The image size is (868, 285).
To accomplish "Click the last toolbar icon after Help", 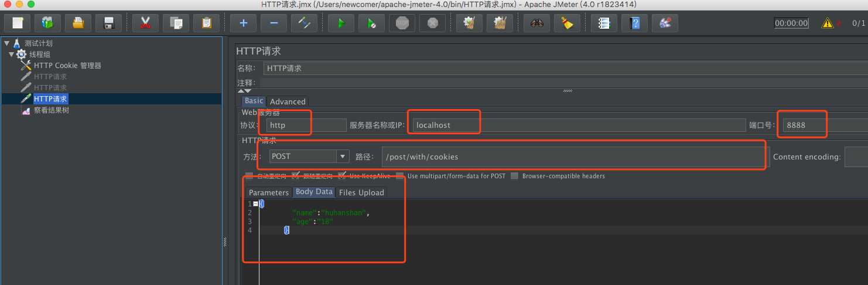I will (x=665, y=23).
